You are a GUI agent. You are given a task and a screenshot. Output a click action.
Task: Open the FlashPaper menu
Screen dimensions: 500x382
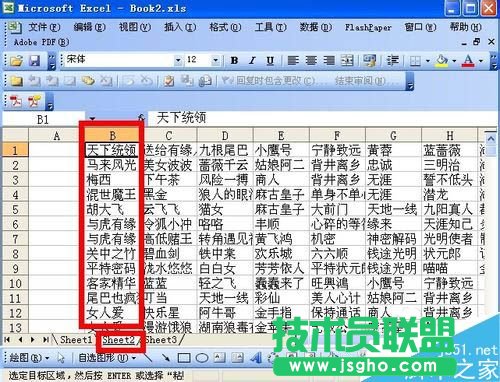click(368, 27)
